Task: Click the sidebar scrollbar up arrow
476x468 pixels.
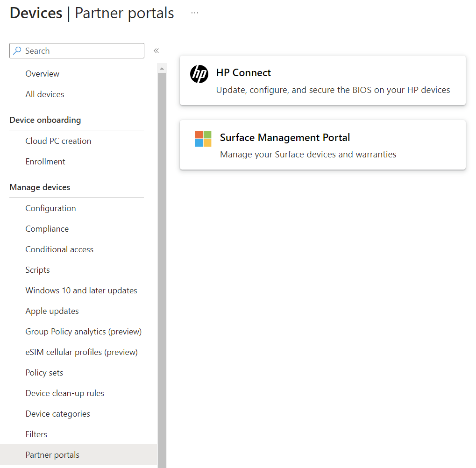Action: tap(162, 68)
